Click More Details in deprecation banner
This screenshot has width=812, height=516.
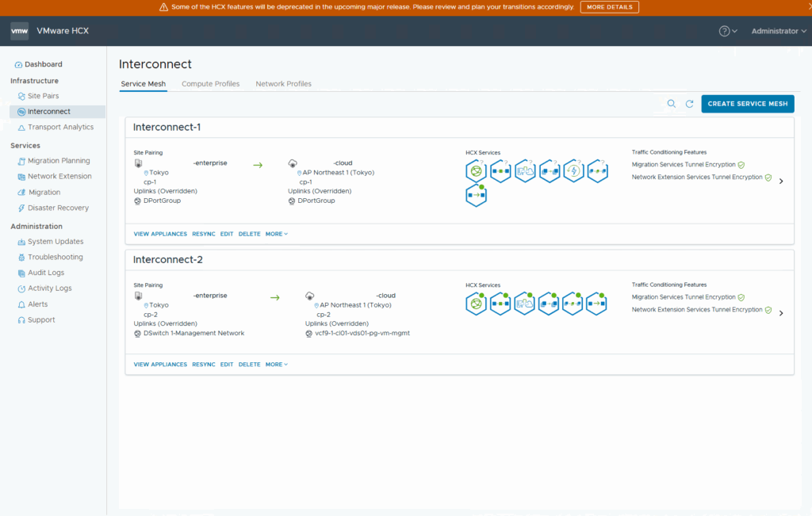point(609,7)
